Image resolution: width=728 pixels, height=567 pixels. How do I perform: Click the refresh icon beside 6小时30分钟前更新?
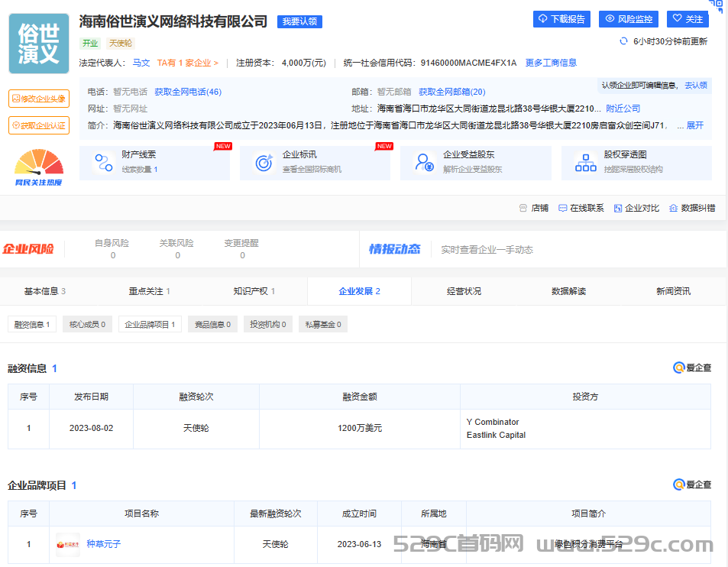[623, 41]
